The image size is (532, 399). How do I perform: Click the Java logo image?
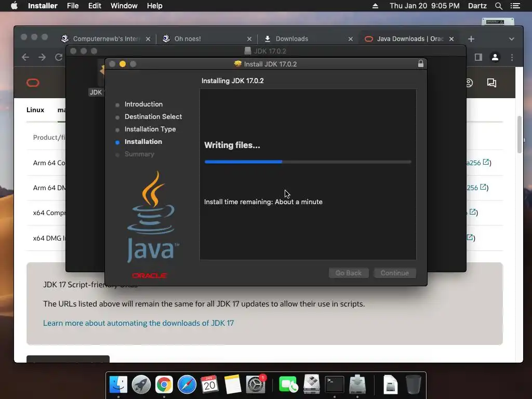point(153,217)
